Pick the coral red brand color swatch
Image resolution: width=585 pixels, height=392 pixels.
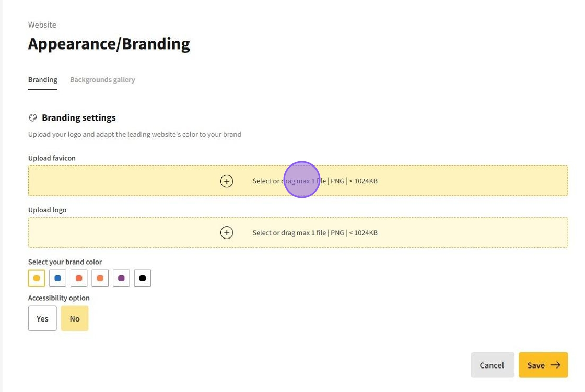79,278
